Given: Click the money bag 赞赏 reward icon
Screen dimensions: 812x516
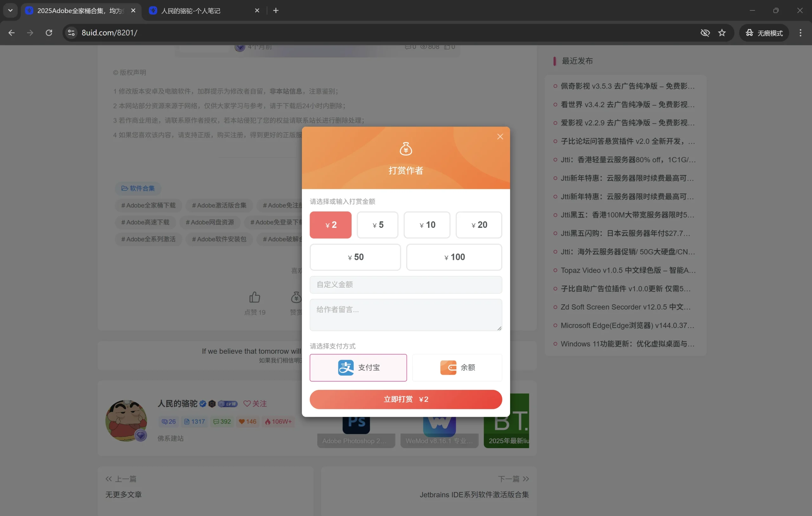Looking at the screenshot, I should pyautogui.click(x=296, y=298).
